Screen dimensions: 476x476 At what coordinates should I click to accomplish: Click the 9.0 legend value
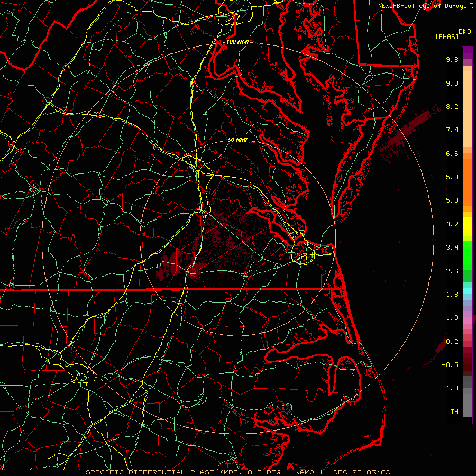click(452, 83)
